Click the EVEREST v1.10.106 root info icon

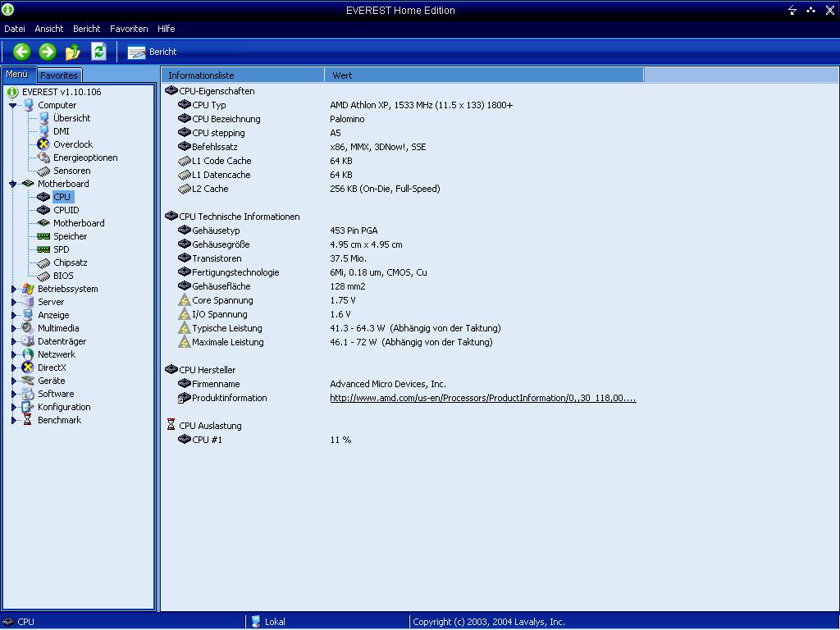[12, 92]
